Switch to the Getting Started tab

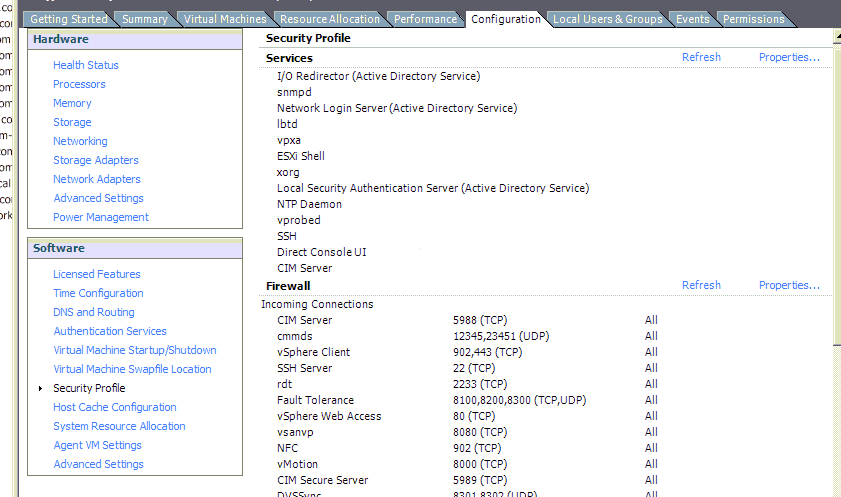[69, 19]
